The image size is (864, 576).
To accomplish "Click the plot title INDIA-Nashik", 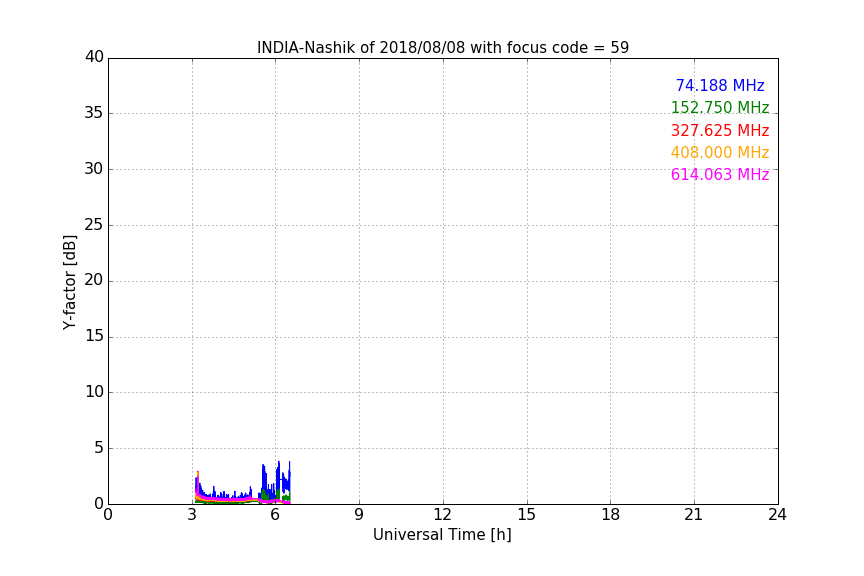I will point(443,47).
